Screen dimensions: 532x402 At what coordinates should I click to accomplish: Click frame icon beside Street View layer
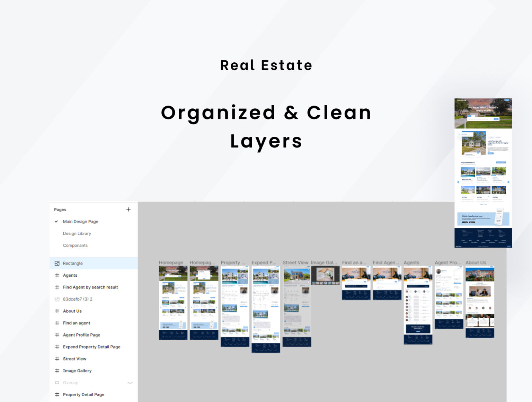(x=57, y=359)
